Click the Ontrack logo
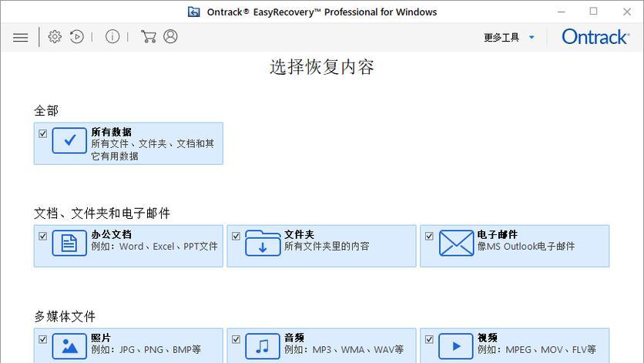The height and width of the screenshot is (363, 644). tap(595, 37)
